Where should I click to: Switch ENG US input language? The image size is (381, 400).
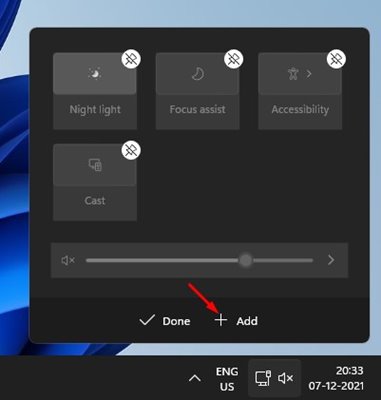(227, 379)
